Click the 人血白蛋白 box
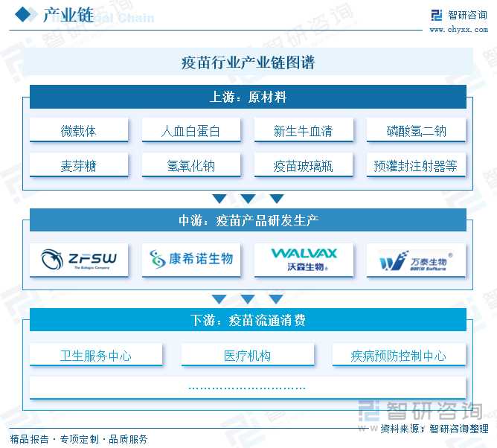The height and width of the screenshot is (448, 497). click(190, 131)
